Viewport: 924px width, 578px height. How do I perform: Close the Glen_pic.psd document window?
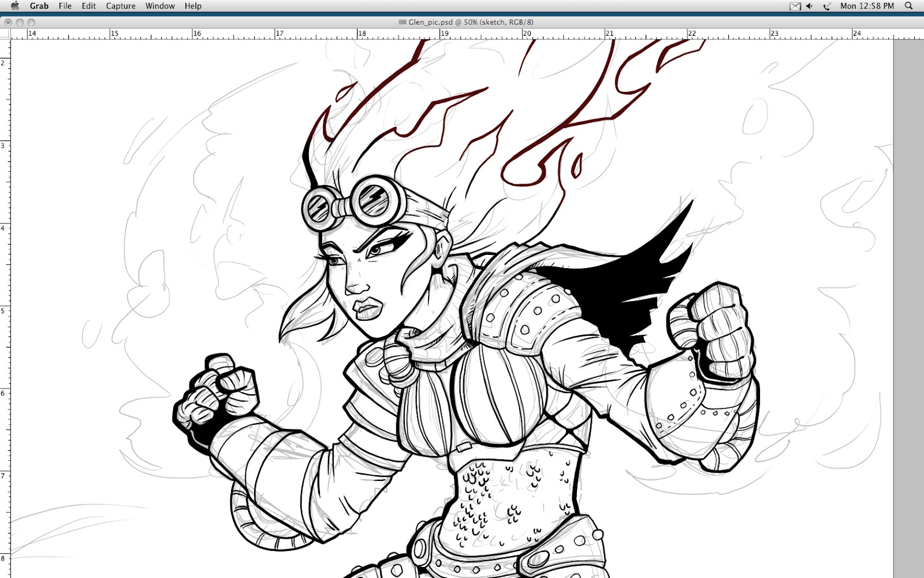pyautogui.click(x=8, y=22)
